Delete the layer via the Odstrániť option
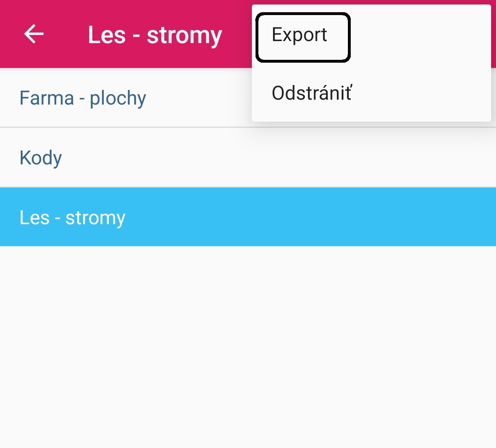 coord(371,93)
